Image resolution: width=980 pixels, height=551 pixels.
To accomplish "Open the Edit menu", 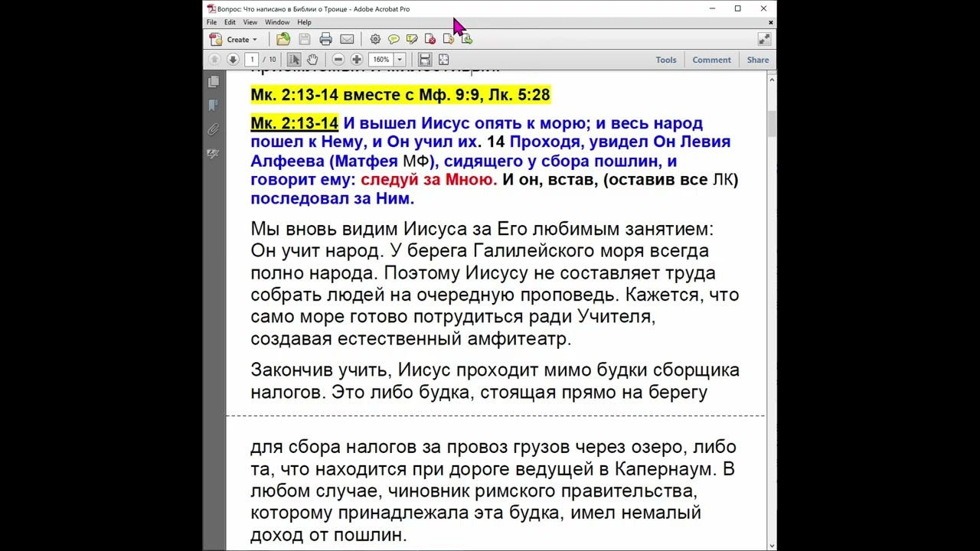I will tap(230, 22).
